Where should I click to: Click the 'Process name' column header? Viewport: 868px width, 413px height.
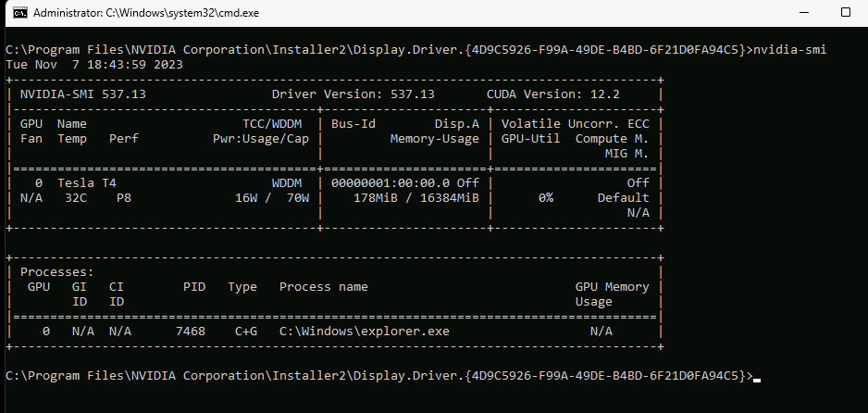(324, 287)
